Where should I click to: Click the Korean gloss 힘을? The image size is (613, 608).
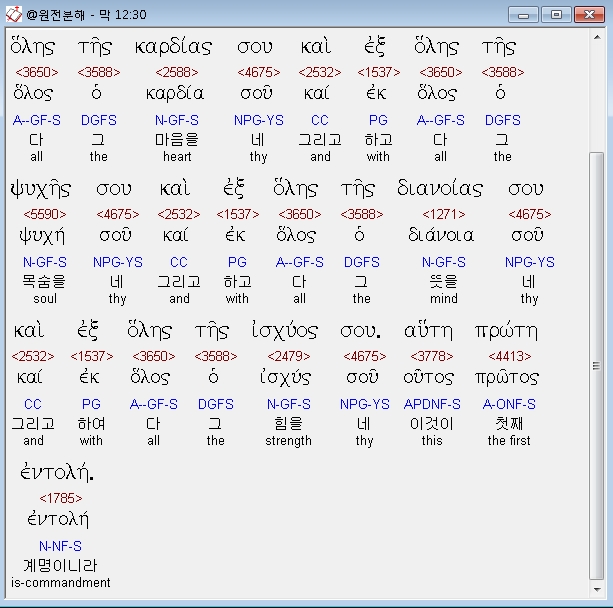coord(289,423)
